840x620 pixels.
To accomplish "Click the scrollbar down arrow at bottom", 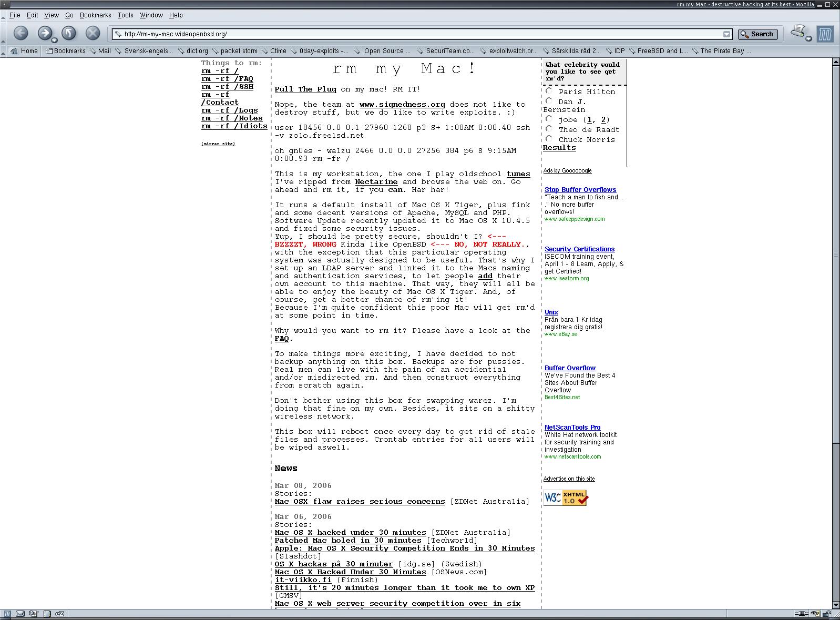I will [835, 605].
